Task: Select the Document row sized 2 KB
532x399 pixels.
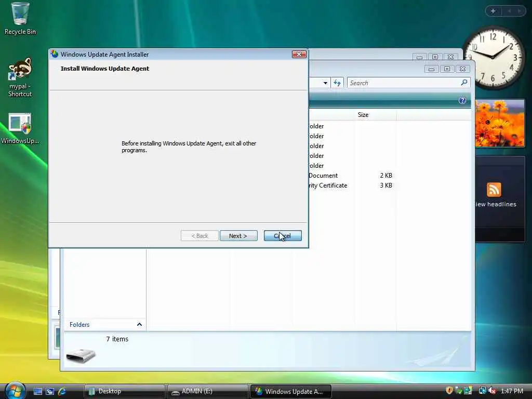Action: [351, 176]
